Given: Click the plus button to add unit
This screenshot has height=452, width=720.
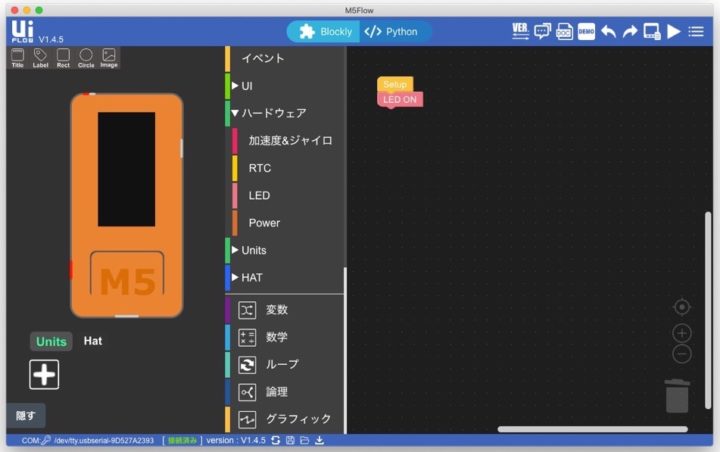Looking at the screenshot, I should 44,374.
